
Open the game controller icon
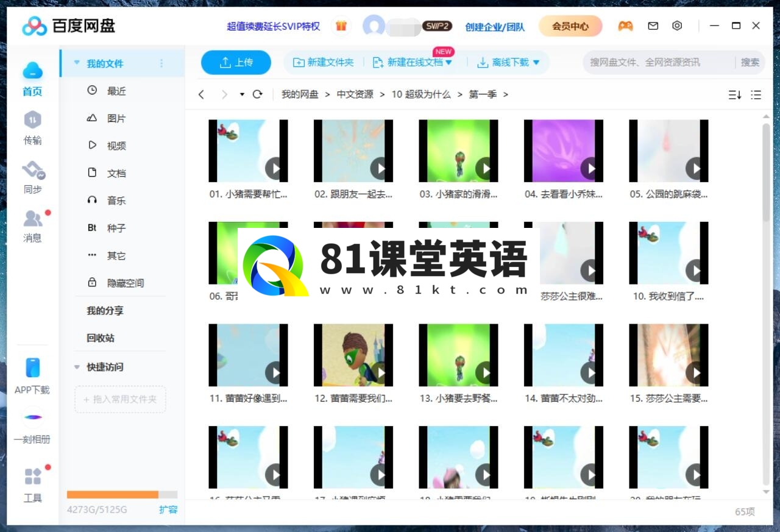[625, 26]
